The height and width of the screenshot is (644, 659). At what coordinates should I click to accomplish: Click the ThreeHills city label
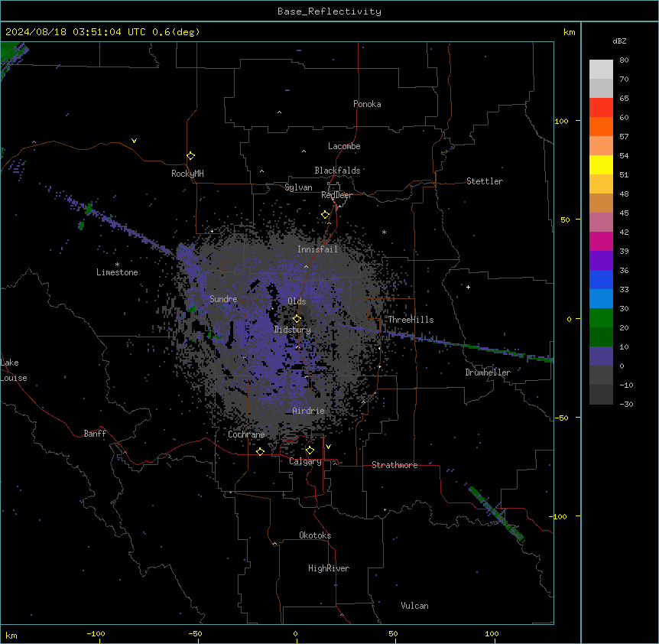click(x=411, y=320)
